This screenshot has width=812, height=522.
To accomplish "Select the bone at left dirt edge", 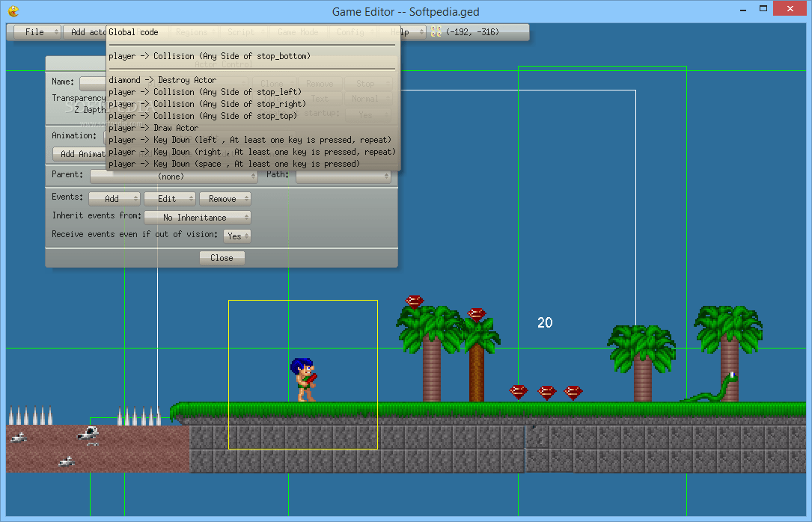I will click(x=19, y=438).
